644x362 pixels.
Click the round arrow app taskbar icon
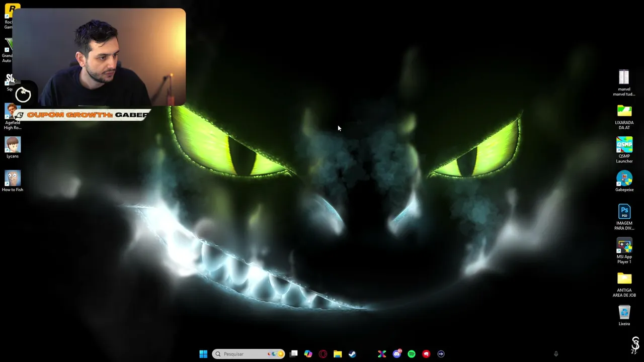[441, 354]
